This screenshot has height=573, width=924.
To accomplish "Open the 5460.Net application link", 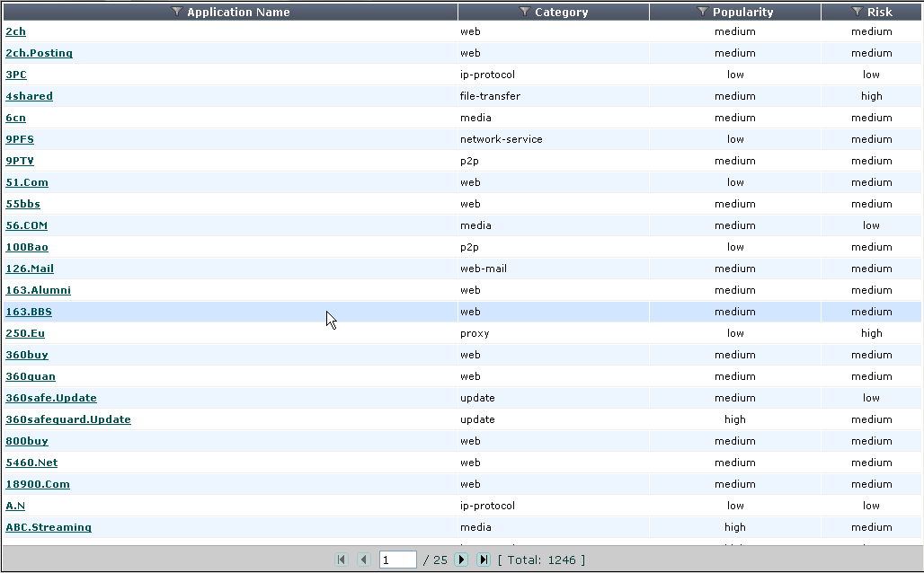I will point(31,463).
